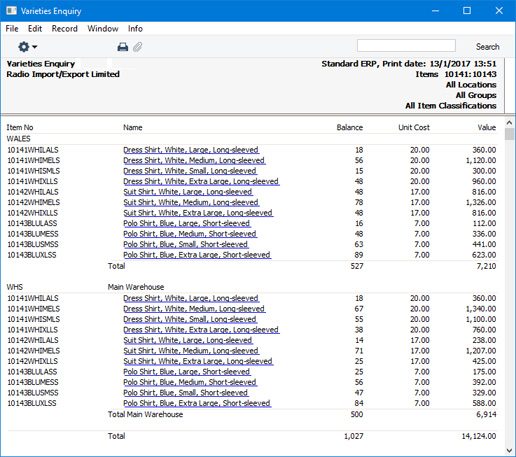Image resolution: width=516 pixels, height=457 pixels.
Task: Focus the search text field
Action: [406, 46]
